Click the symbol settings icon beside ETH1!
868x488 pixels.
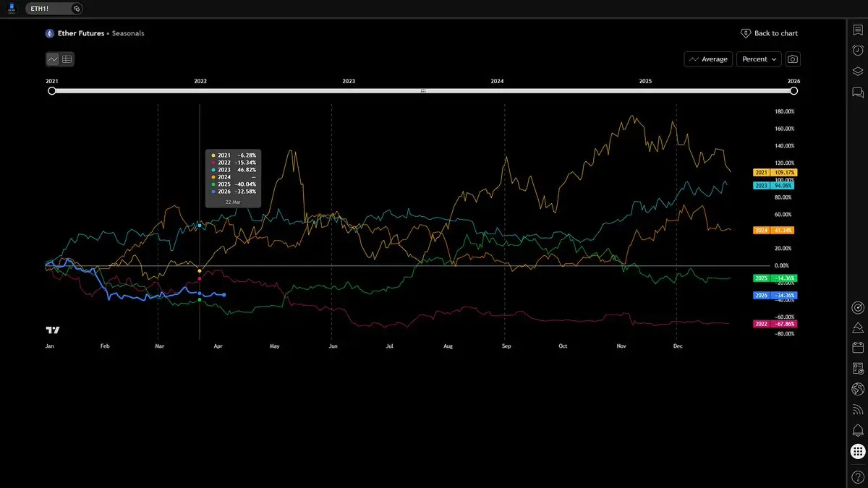click(77, 9)
